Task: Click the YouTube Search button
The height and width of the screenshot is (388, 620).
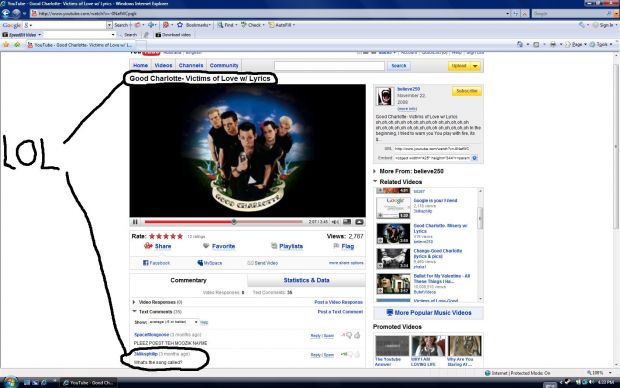Action: point(399,66)
